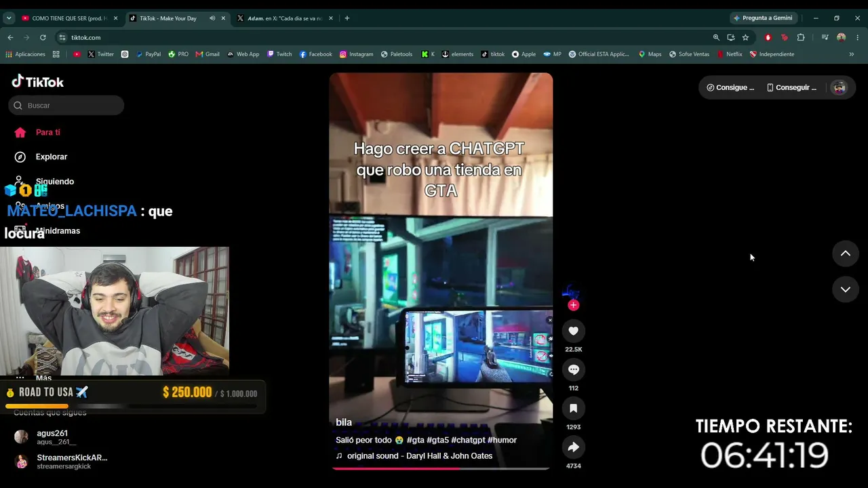Go to the previous video with up chevron
The height and width of the screenshot is (488, 868).
click(x=845, y=253)
